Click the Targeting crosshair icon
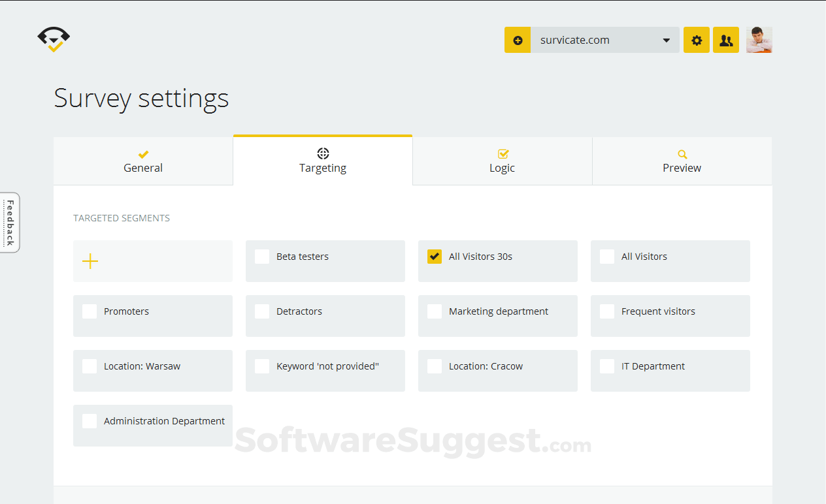The width and height of the screenshot is (826, 504). point(323,153)
